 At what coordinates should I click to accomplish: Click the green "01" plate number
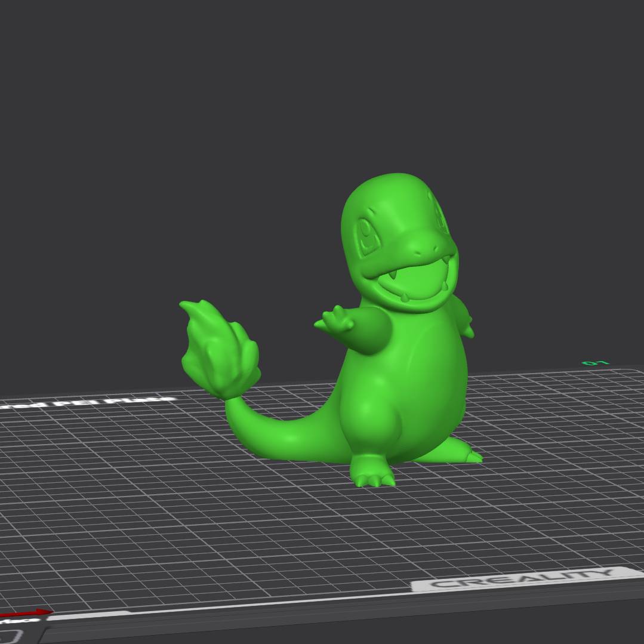click(596, 363)
